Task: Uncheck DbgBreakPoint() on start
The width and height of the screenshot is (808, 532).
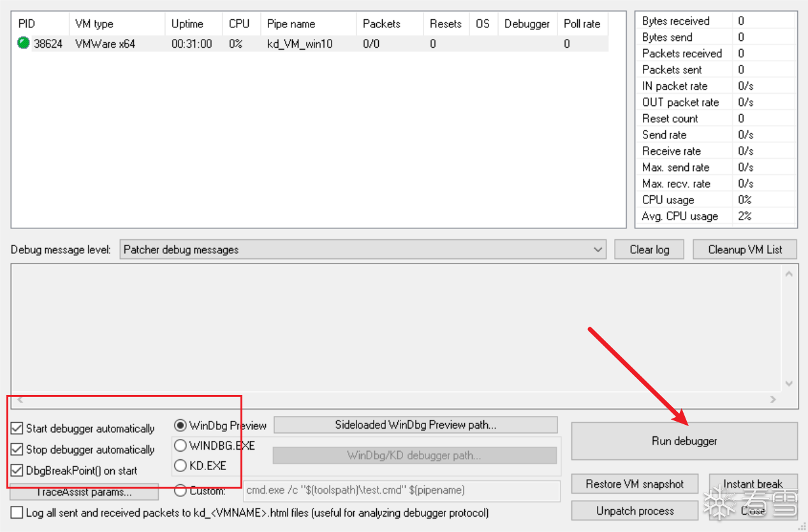Action: (17, 471)
